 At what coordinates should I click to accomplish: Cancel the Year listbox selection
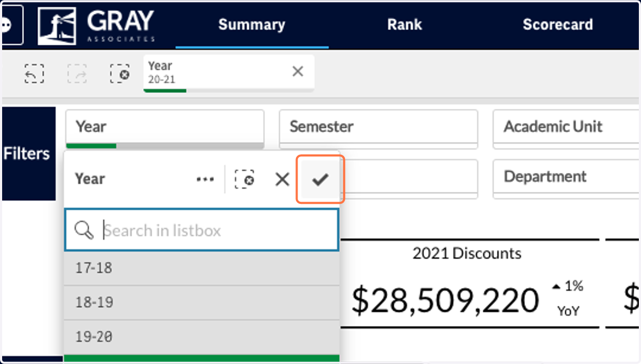282,180
